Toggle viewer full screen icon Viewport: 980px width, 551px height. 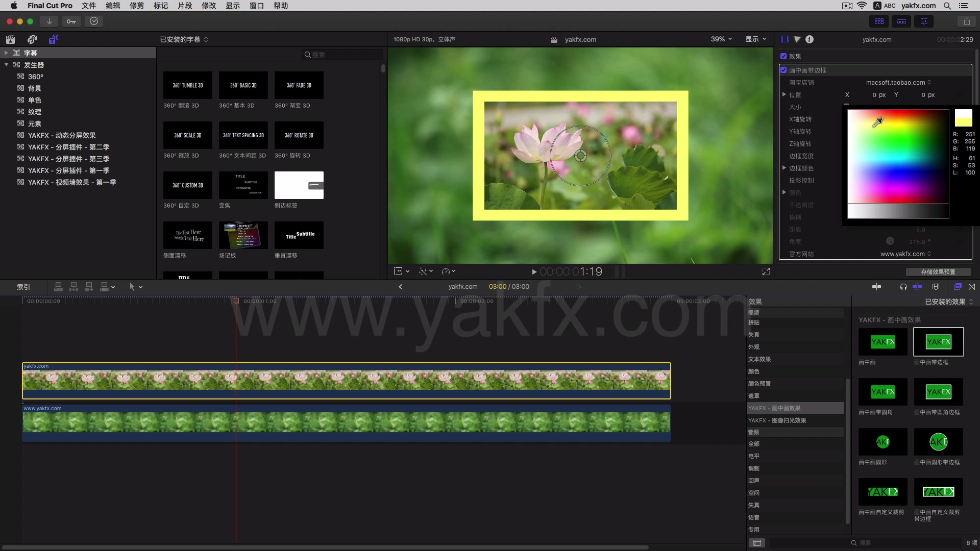pyautogui.click(x=766, y=271)
